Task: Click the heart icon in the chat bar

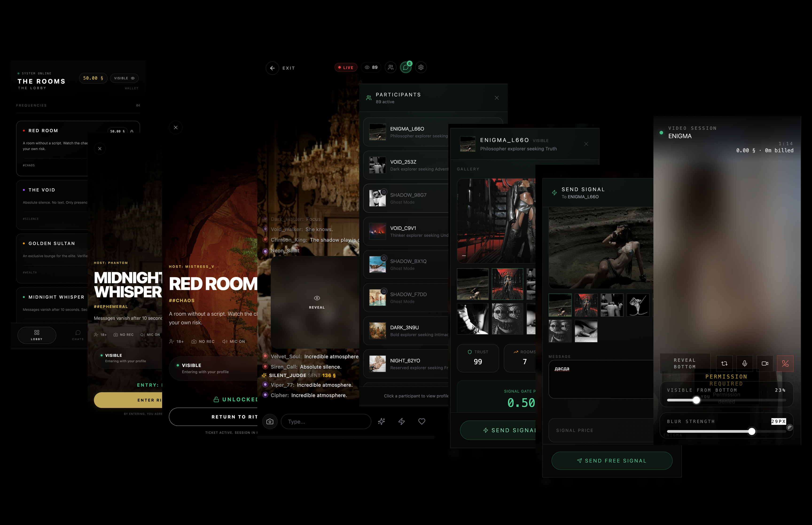Action: (x=422, y=422)
